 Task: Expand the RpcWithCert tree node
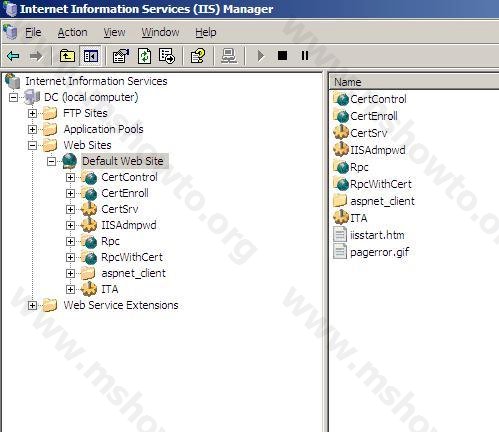click(x=70, y=257)
